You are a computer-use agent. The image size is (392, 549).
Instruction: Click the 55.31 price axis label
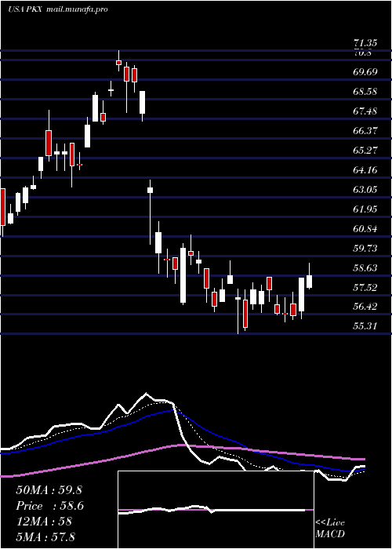pyautogui.click(x=365, y=326)
